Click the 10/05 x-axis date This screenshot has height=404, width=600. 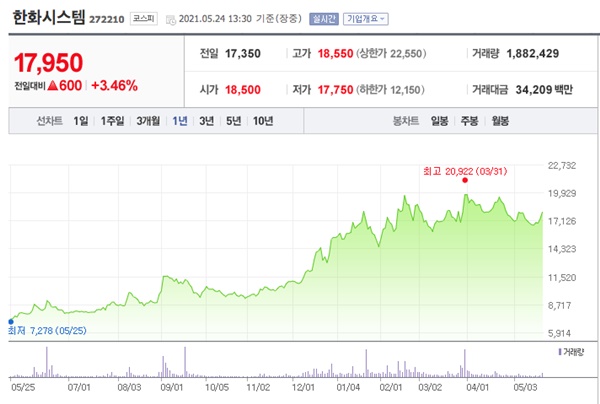(x=217, y=388)
